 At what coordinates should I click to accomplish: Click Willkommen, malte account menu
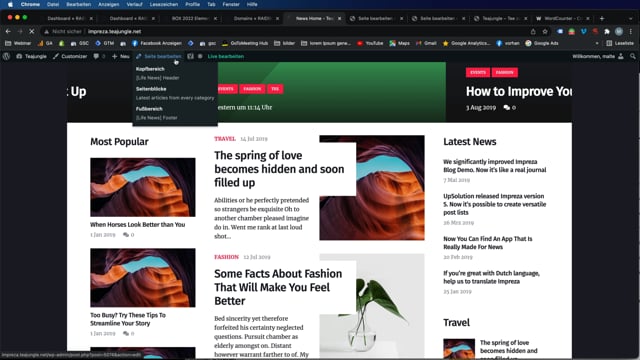click(x=598, y=56)
